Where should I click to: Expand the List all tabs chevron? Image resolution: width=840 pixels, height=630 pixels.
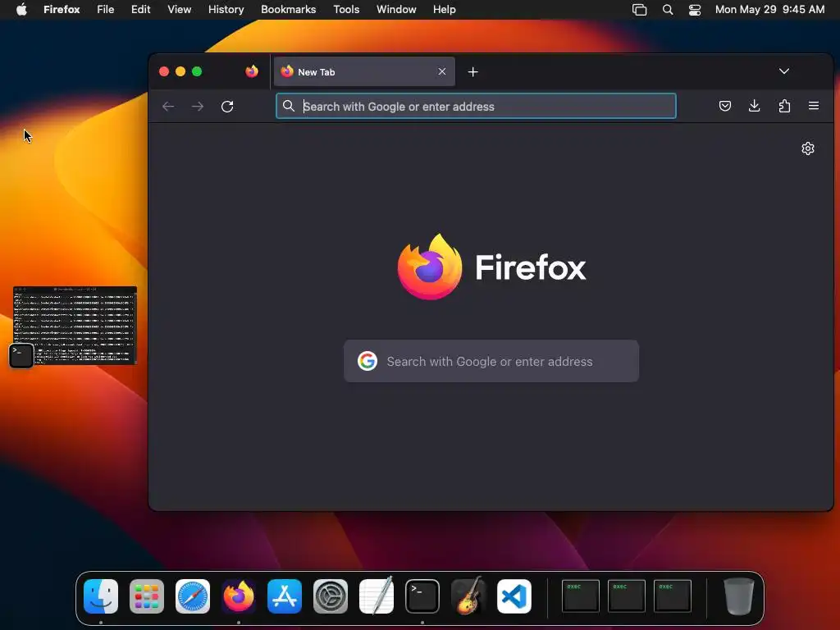coord(783,71)
